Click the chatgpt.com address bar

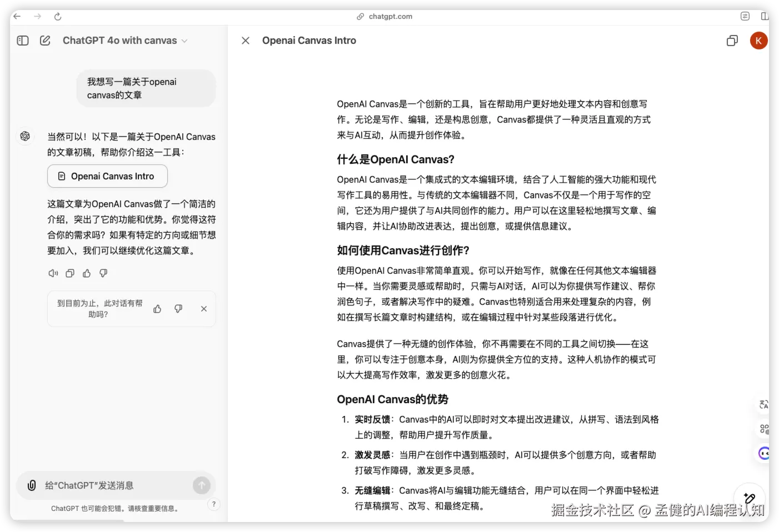pyautogui.click(x=384, y=17)
